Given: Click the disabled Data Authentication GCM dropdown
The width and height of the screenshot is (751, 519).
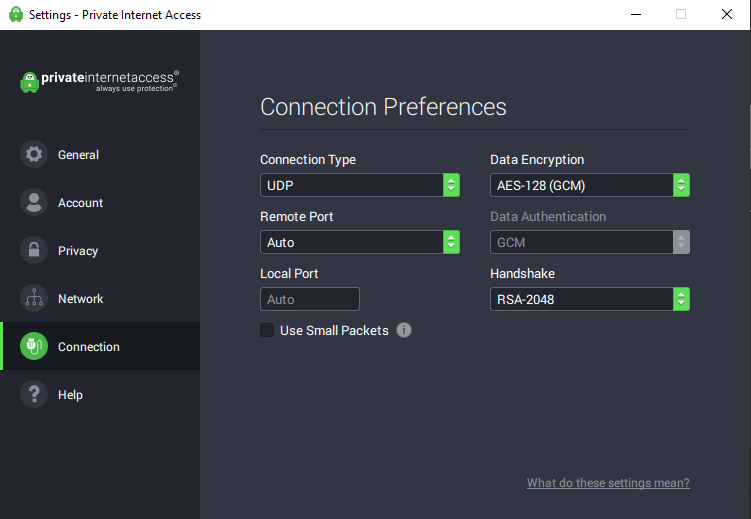Looking at the screenshot, I should [590, 242].
